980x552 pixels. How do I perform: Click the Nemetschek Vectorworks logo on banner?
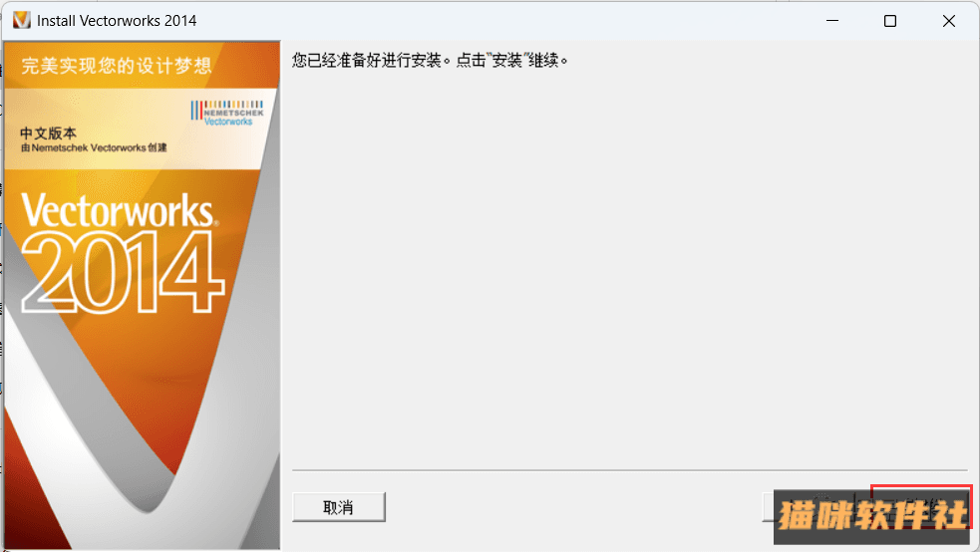227,113
